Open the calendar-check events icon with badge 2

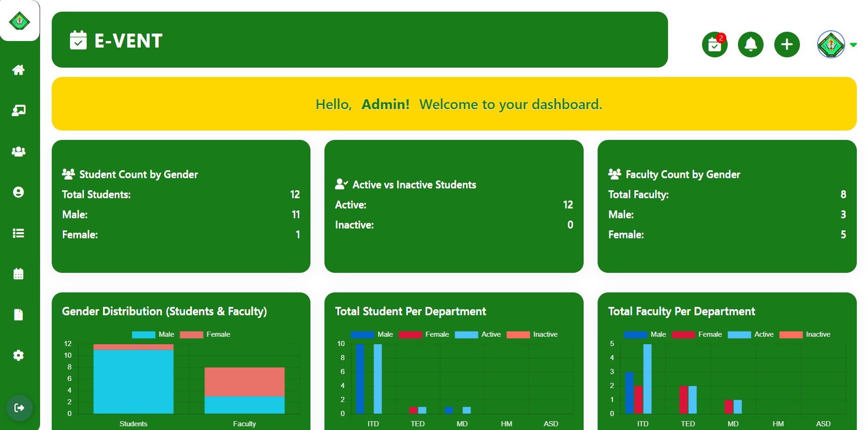(715, 45)
